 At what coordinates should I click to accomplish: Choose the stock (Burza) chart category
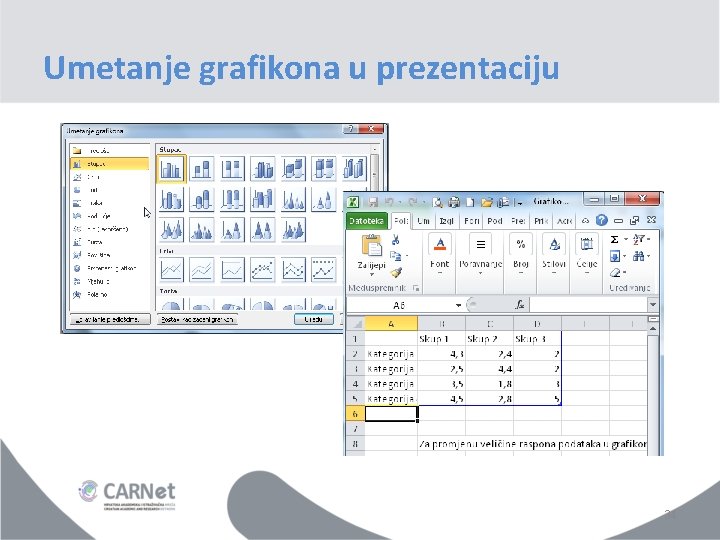[x=109, y=242]
